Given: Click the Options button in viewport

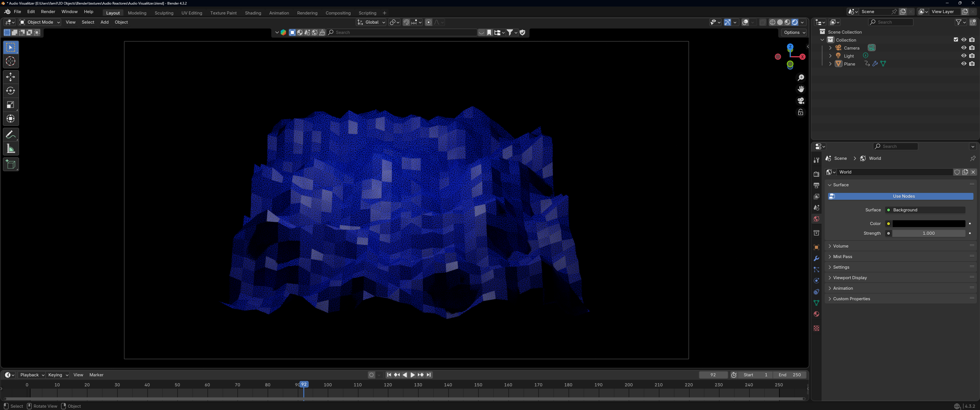Looking at the screenshot, I should [794, 32].
